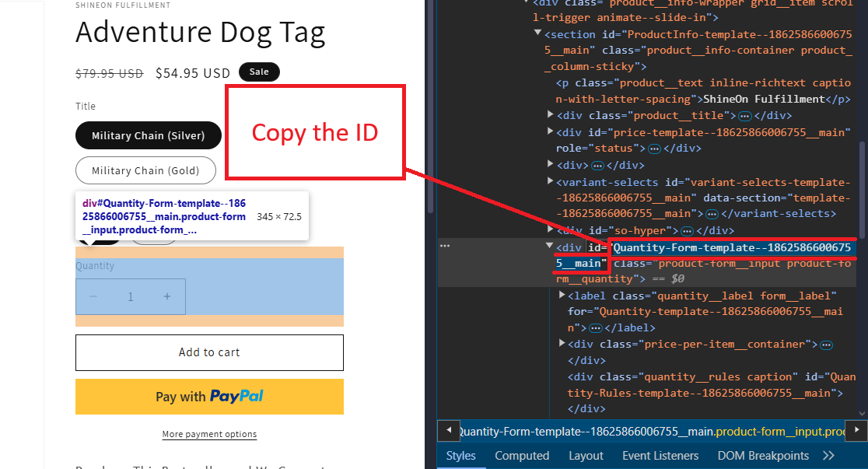
Task: Expand the empty div after price element
Action: click(x=550, y=164)
